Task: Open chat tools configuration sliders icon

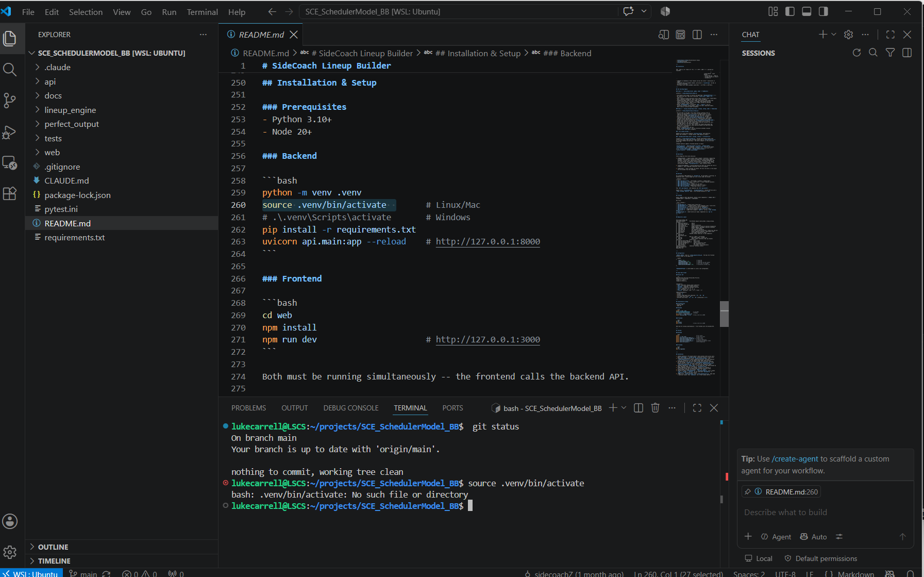Action: 839,536
